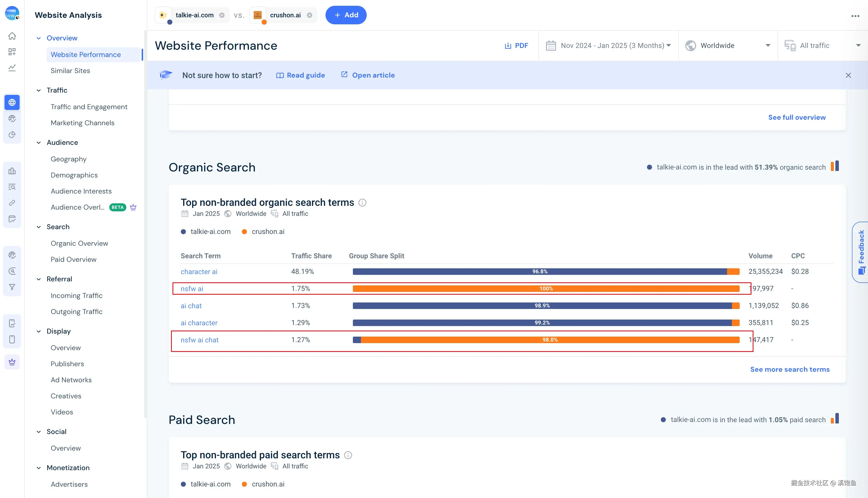Image resolution: width=868 pixels, height=498 pixels.
Task: Click the globe Website Analysis rail icon
Action: pos(12,102)
